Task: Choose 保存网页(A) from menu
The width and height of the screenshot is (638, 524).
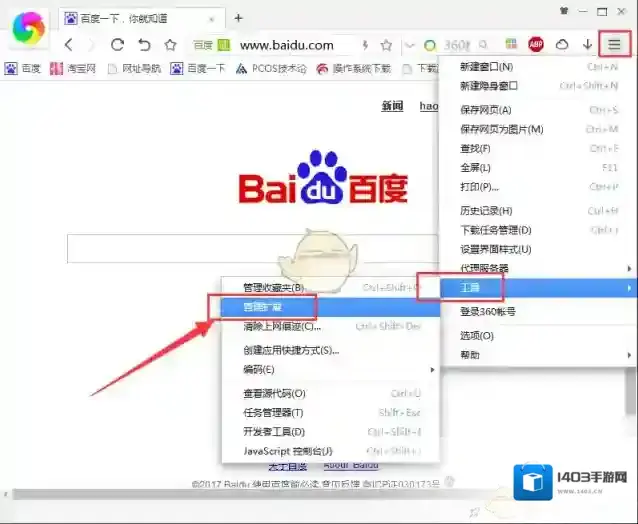Action: click(x=538, y=110)
